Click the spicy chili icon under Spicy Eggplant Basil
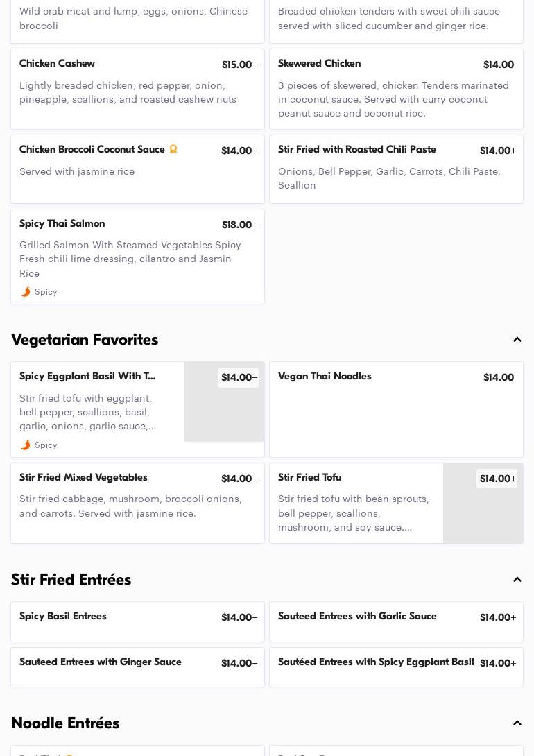 click(x=26, y=445)
